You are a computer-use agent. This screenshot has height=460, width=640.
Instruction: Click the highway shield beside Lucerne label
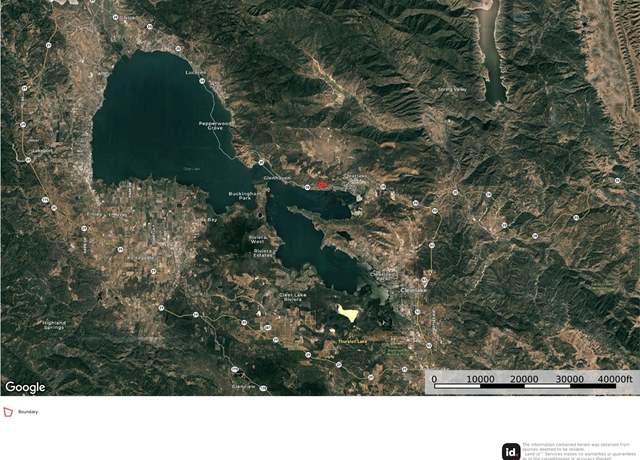(202, 81)
